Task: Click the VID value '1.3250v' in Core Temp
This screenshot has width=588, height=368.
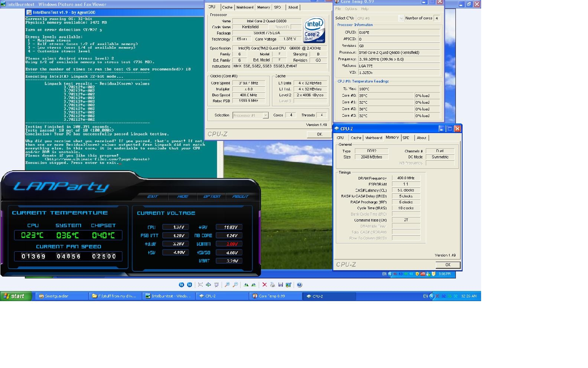Action: pos(399,72)
